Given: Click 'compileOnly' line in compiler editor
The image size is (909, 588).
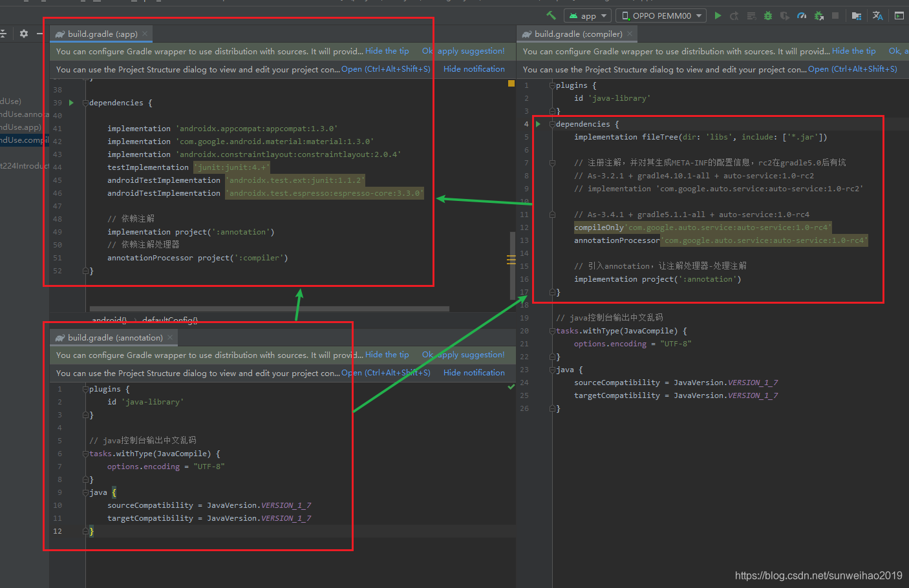Looking at the screenshot, I should 702,227.
